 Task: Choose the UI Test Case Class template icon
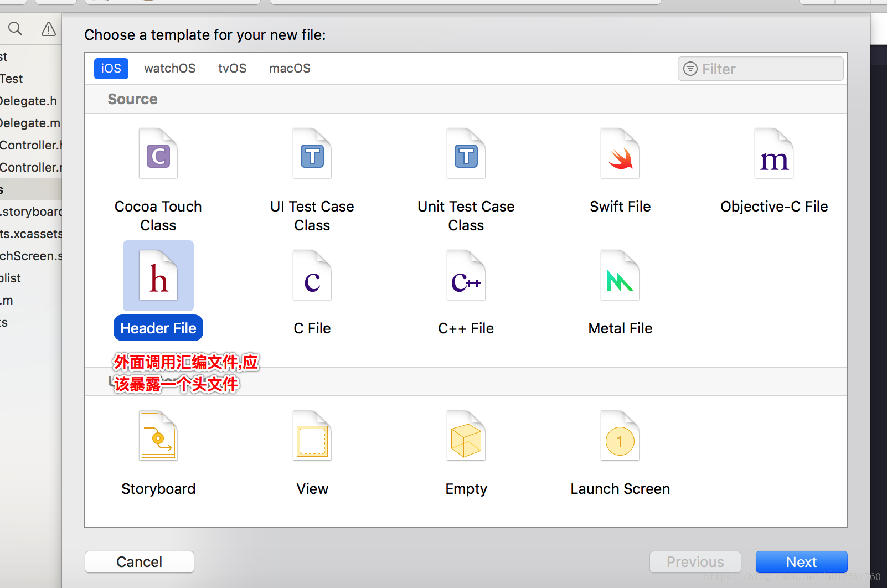pos(312,153)
